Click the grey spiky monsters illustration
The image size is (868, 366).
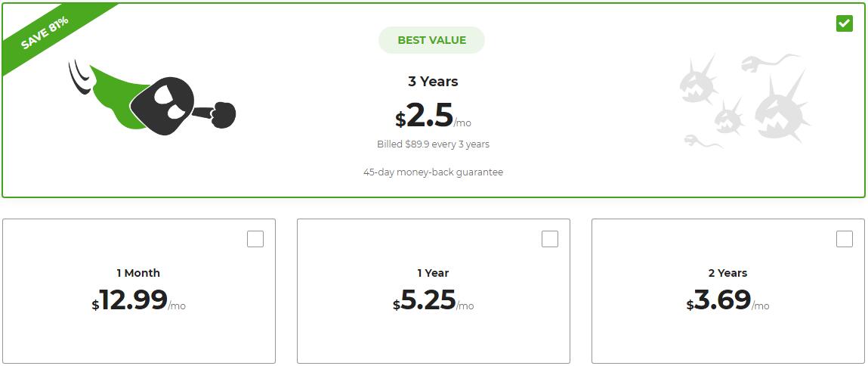(x=745, y=101)
